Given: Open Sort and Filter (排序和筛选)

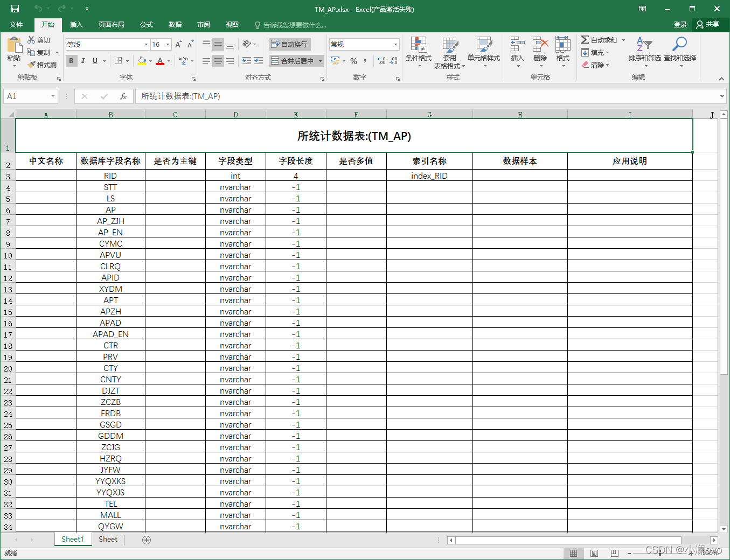Looking at the screenshot, I should coord(644,52).
